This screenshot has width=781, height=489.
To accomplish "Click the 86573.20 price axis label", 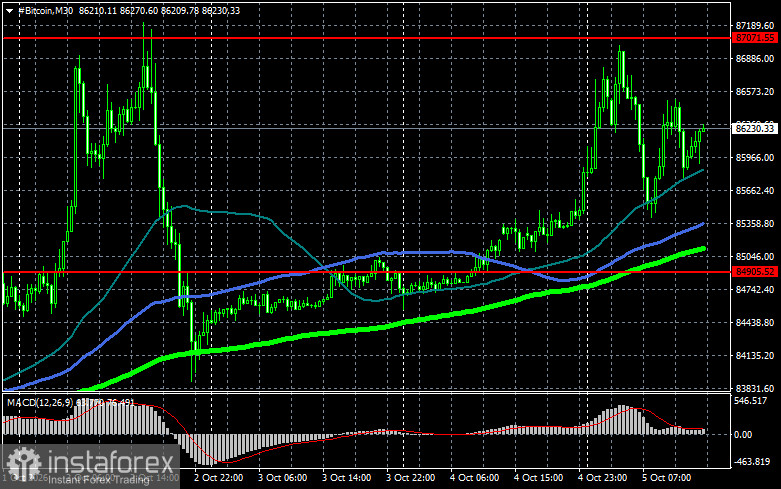I will (x=755, y=92).
